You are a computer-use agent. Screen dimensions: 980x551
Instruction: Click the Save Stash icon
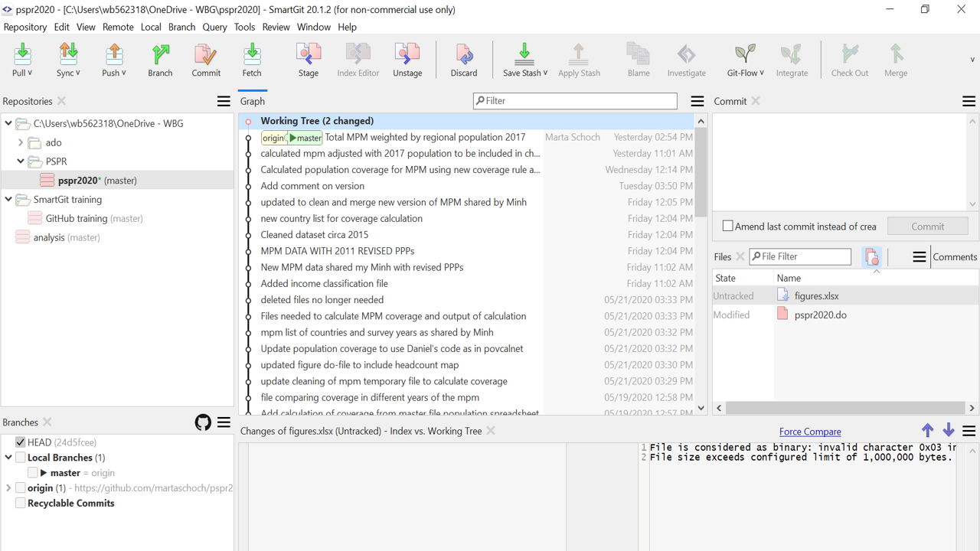coord(524,54)
